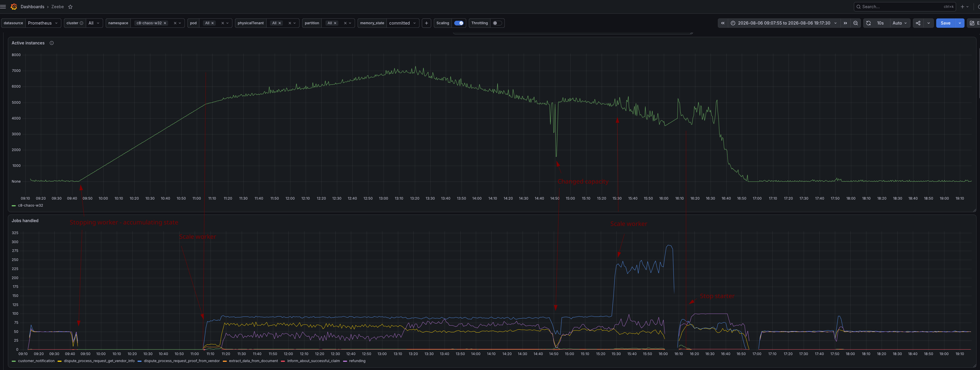This screenshot has height=370, width=980.
Task: Expand the physicalTenant dropdown chevron
Action: click(295, 23)
